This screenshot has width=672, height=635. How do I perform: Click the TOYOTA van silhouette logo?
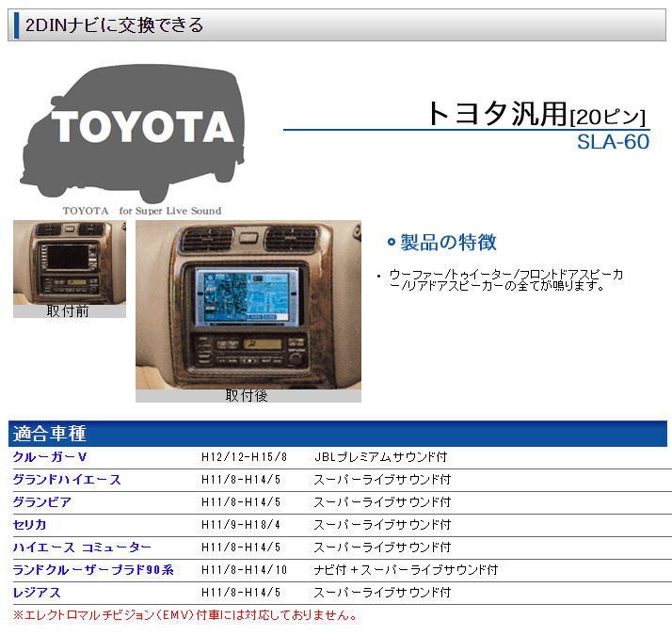coord(133,134)
